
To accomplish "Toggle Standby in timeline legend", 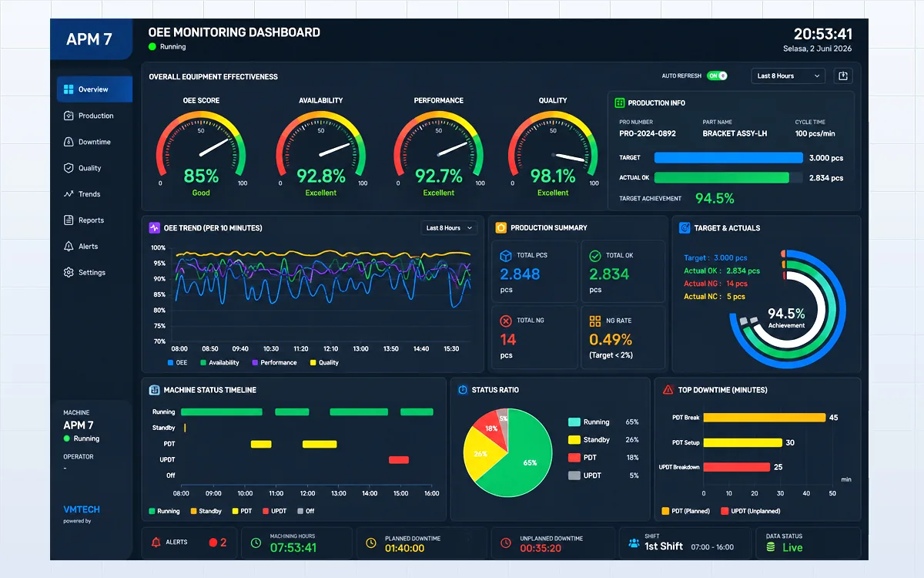I will click(x=206, y=511).
